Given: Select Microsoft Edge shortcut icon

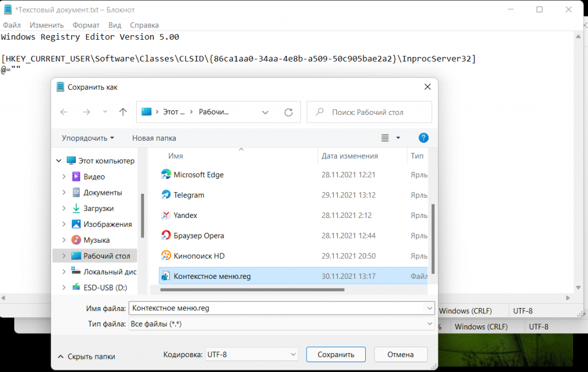Looking at the screenshot, I should click(166, 175).
